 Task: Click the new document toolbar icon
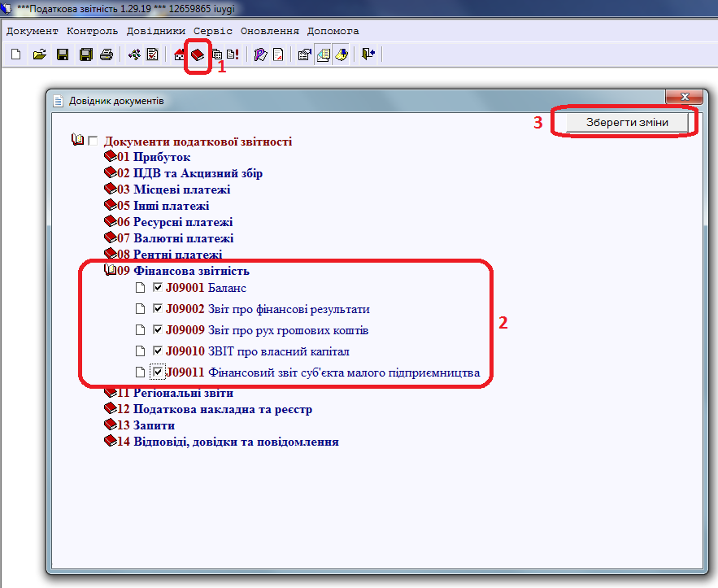tap(16, 55)
